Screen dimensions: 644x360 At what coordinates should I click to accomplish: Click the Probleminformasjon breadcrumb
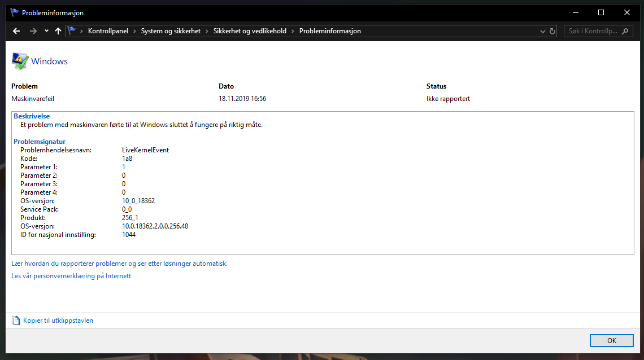pyautogui.click(x=330, y=31)
